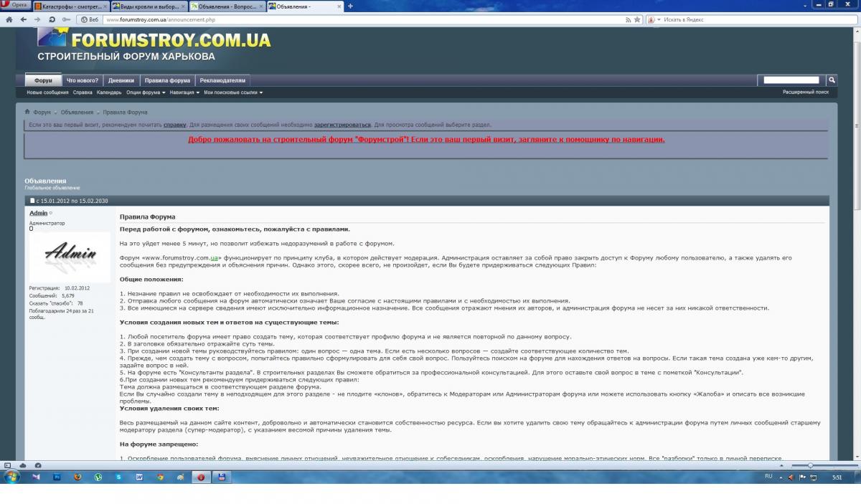
Task: Click the forum search input field
Action: tap(791, 80)
